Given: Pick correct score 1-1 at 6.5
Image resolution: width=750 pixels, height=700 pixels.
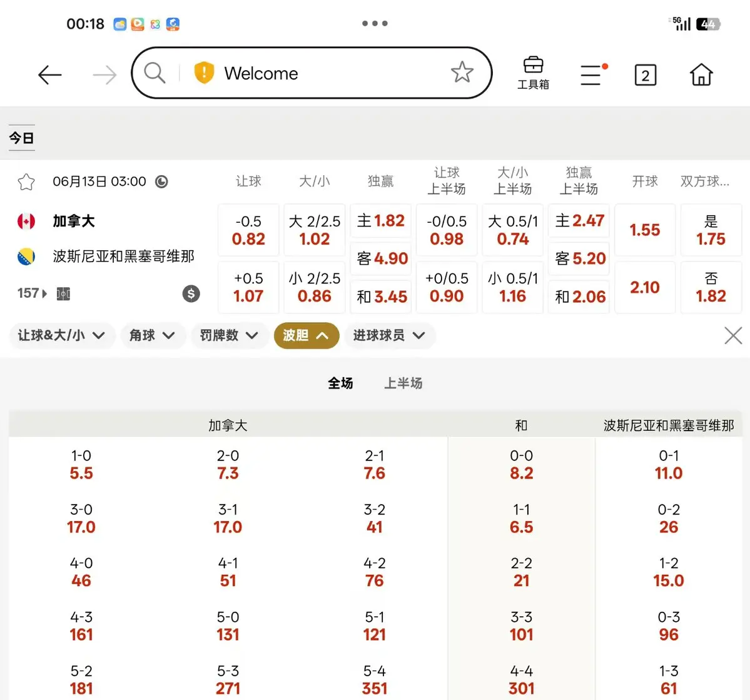Looking at the screenshot, I should [521, 518].
